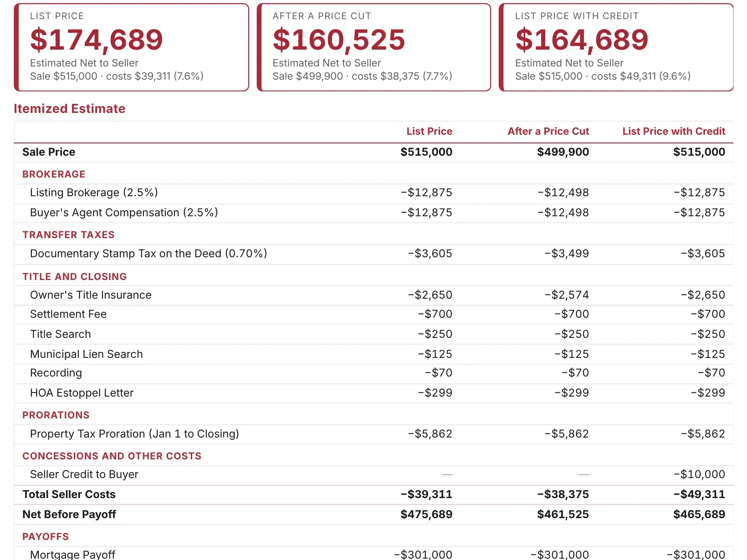This screenshot has height=560, width=747.
Task: Click the Seller Credit to Buyer row label
Action: click(x=84, y=474)
